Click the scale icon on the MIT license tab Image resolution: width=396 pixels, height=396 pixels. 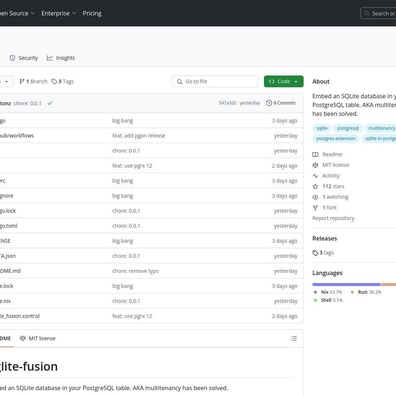tap(23, 338)
